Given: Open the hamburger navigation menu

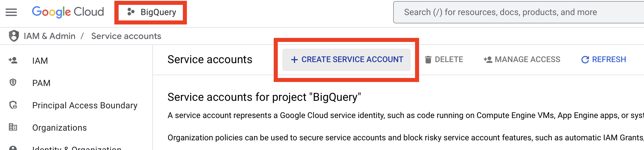Looking at the screenshot, I should click(11, 12).
